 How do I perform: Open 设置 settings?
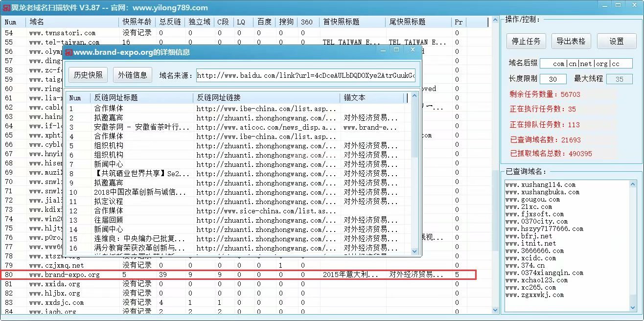point(616,41)
